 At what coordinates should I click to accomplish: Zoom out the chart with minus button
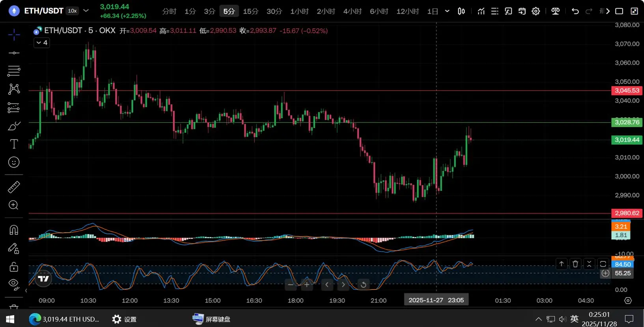[291, 284]
